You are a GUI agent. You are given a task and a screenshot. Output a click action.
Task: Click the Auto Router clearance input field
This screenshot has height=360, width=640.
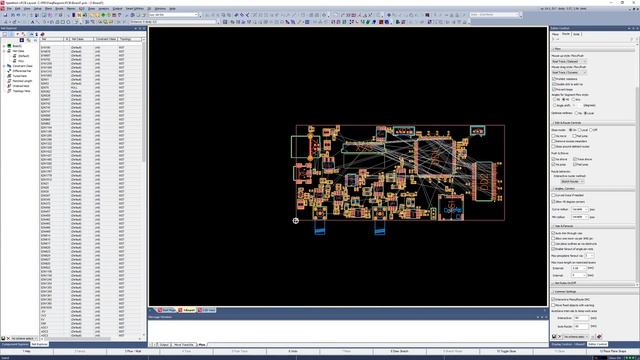pyautogui.click(x=581, y=327)
